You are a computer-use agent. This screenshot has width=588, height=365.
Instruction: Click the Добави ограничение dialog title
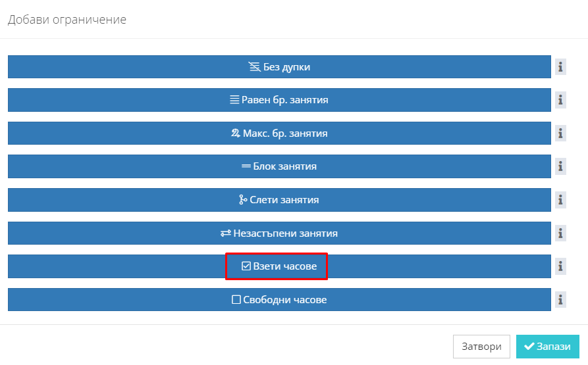pos(67,20)
